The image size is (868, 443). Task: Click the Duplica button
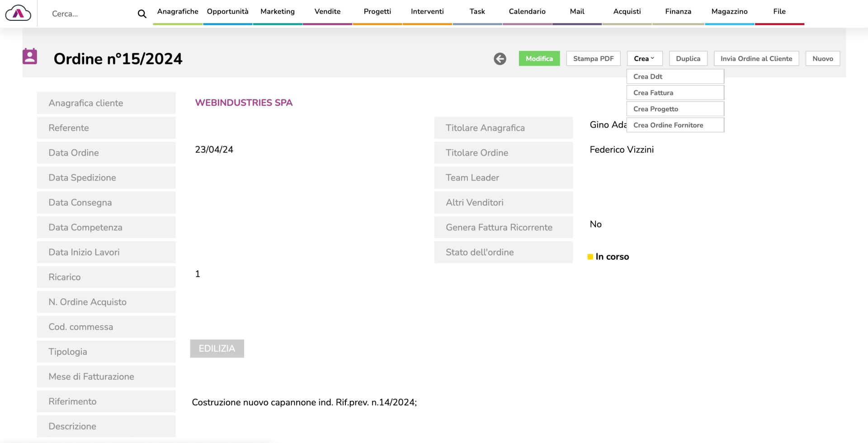(x=688, y=59)
